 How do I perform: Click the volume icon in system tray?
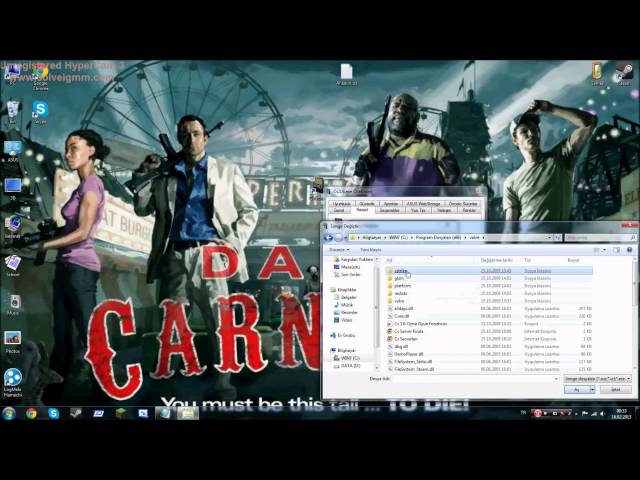tap(602, 413)
